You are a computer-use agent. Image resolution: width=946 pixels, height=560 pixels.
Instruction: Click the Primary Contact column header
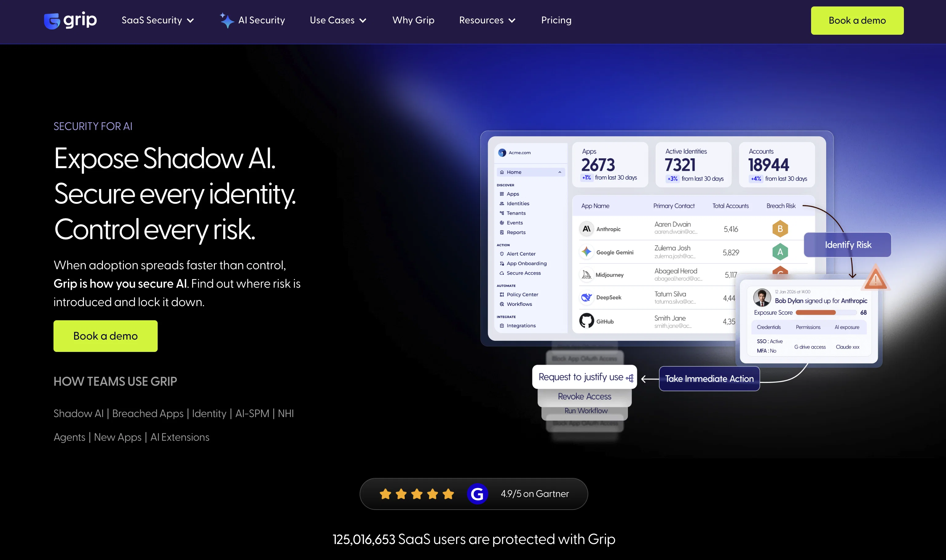click(674, 206)
